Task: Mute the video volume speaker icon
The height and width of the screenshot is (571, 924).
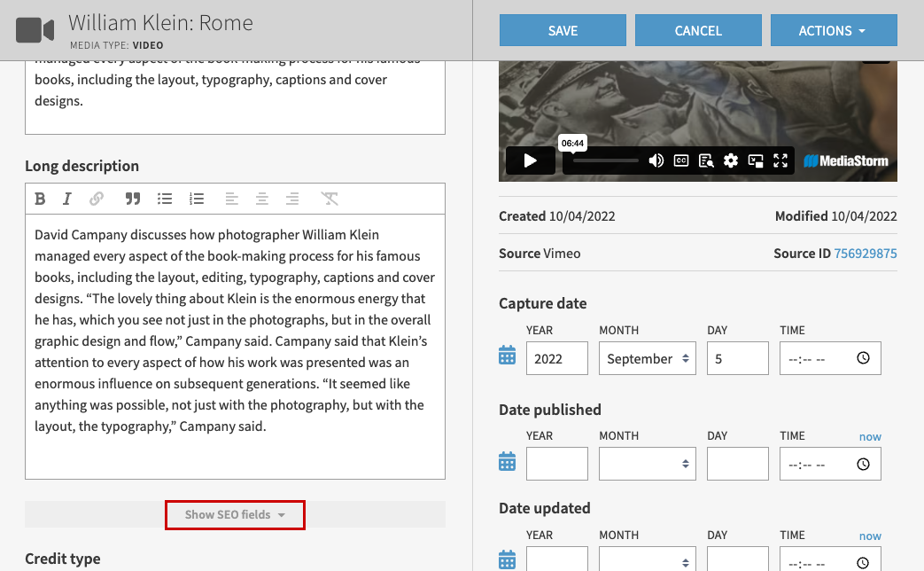Action: pos(656,160)
